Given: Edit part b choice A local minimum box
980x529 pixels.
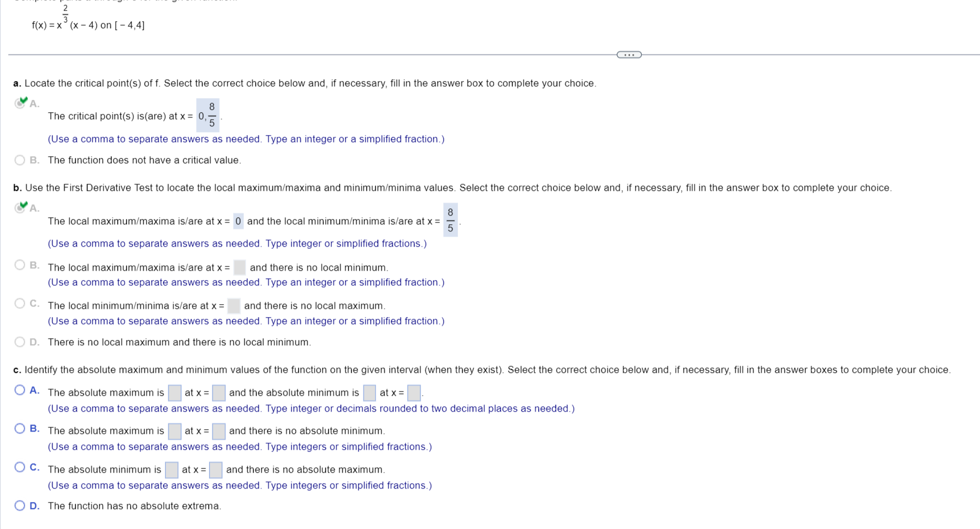Looking at the screenshot, I should coord(450,220).
